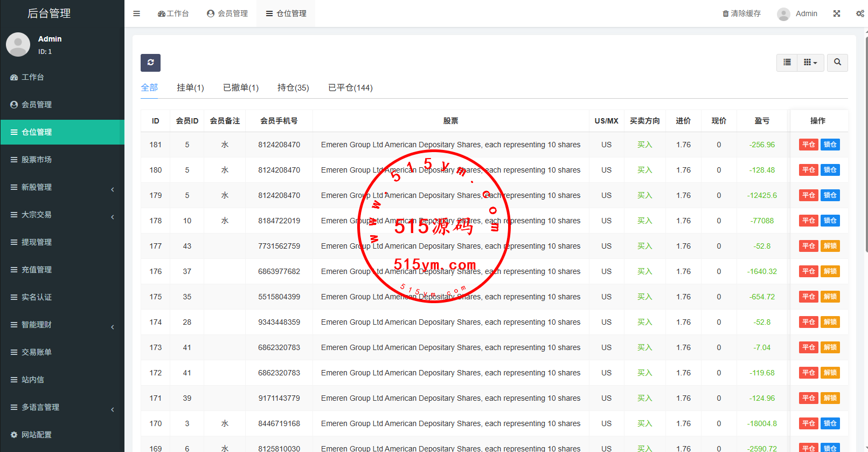Screen dimensions: 868x452
Task: Close position (平仓) for row 179
Action: click(808, 195)
